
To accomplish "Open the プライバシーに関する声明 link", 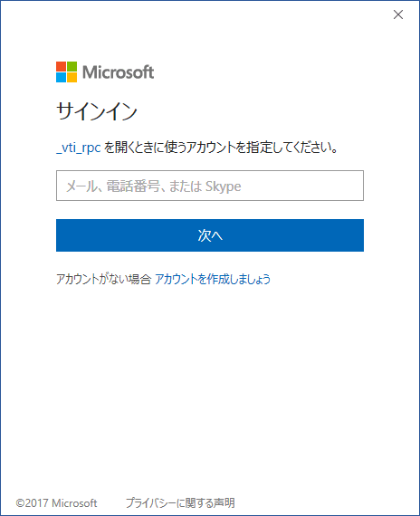I will tap(180, 502).
